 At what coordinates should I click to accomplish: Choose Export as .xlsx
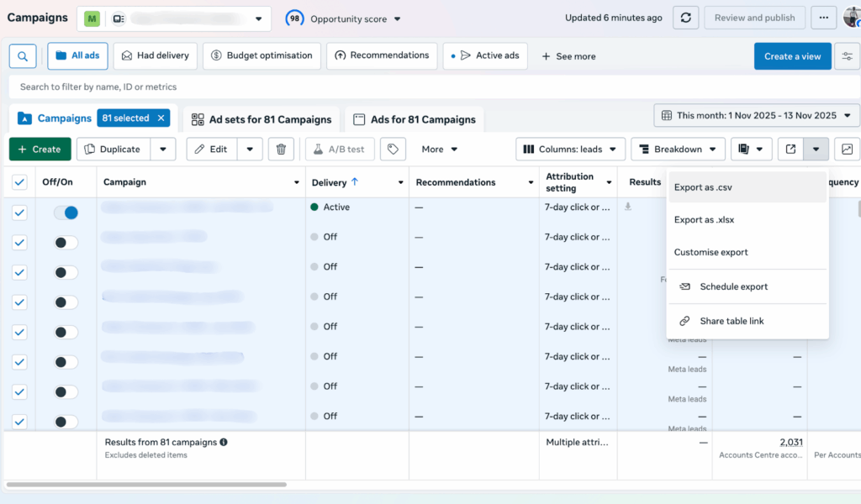[x=704, y=220]
